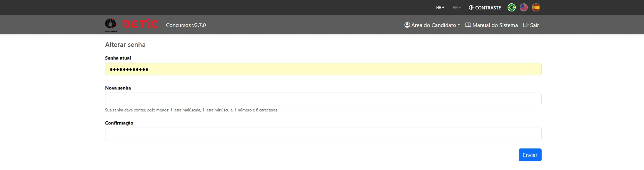Click the password requirements hint text
Screen dimensions: 644x170
point(192,110)
